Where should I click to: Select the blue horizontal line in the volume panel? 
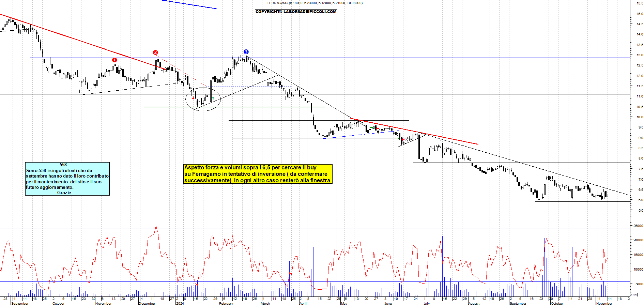coord(315,281)
